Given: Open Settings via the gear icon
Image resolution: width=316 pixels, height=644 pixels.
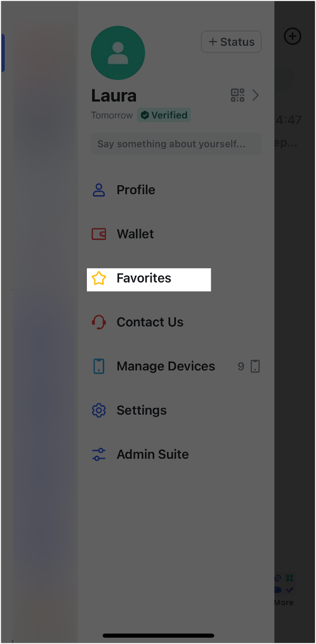Looking at the screenshot, I should tap(99, 410).
